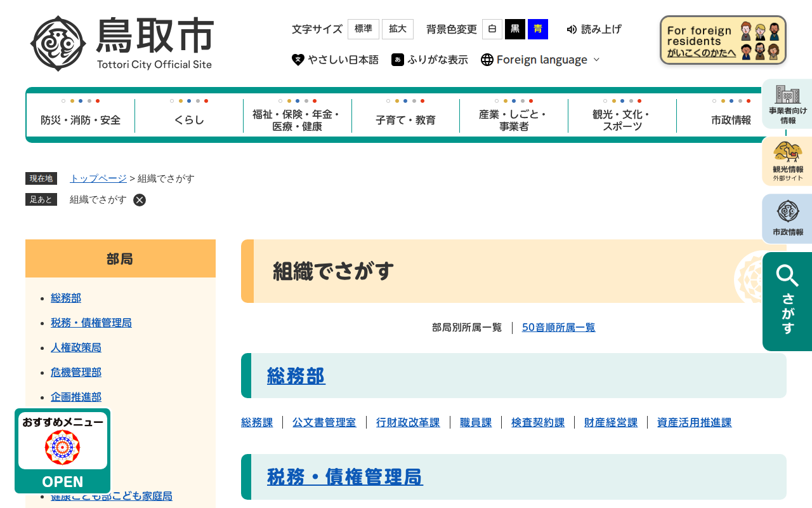This screenshot has height=508, width=812.
Task: Open the さがす search magnifier panel
Action: click(x=787, y=302)
